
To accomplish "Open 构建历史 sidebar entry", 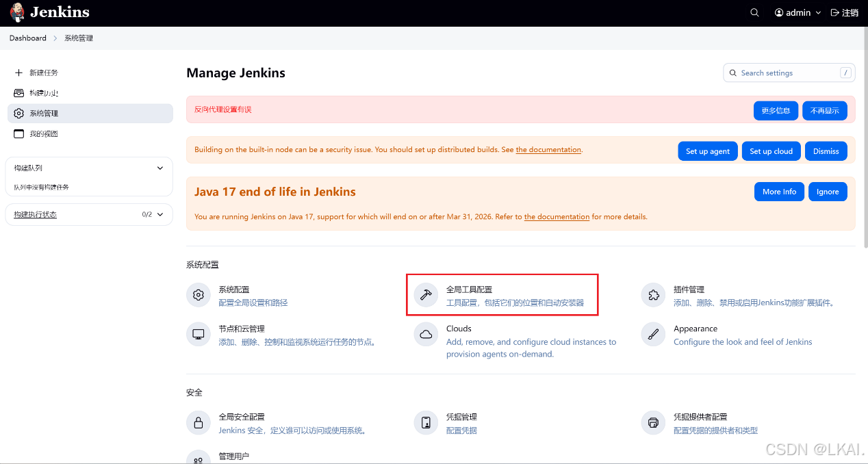I will tap(90, 93).
